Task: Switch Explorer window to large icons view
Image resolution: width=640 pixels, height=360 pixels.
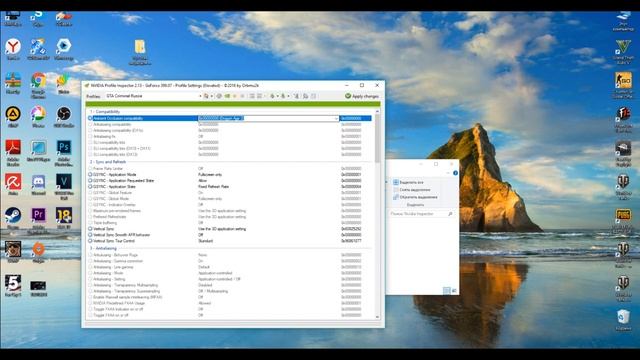Action: point(454,291)
